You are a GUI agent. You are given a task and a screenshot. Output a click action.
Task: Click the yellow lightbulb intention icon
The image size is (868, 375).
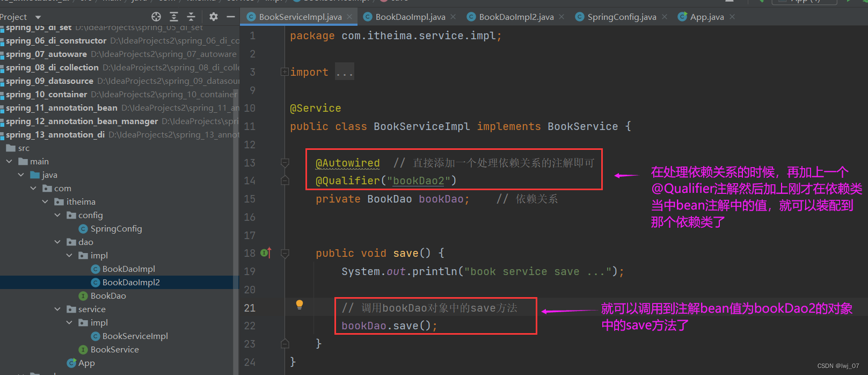(300, 305)
